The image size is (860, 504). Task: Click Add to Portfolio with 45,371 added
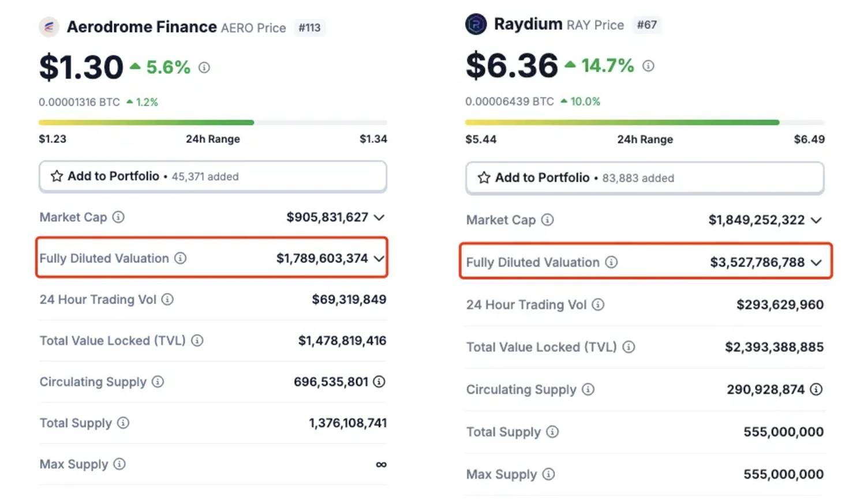coord(212,176)
